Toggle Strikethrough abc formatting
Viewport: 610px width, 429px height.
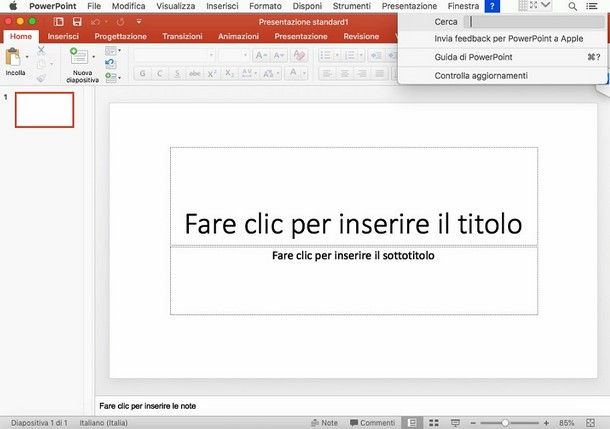195,74
